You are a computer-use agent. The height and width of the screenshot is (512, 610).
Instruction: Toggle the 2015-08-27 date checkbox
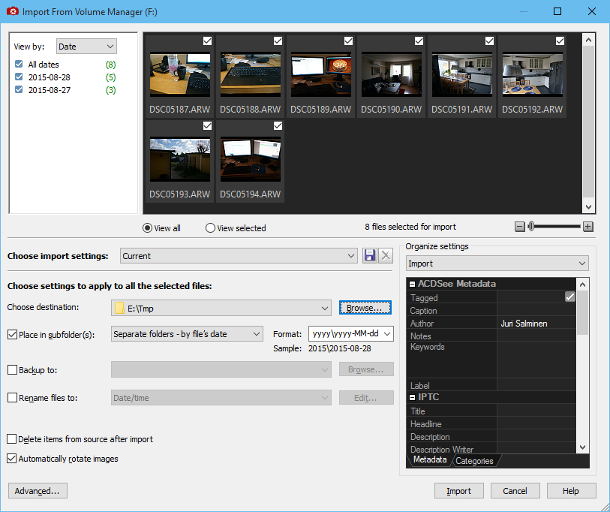click(19, 90)
